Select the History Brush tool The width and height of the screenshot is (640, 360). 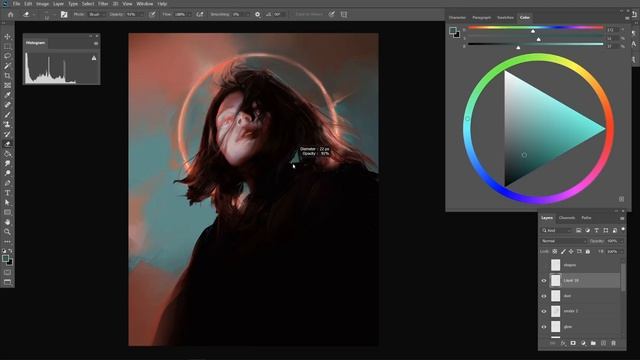pyautogui.click(x=7, y=134)
